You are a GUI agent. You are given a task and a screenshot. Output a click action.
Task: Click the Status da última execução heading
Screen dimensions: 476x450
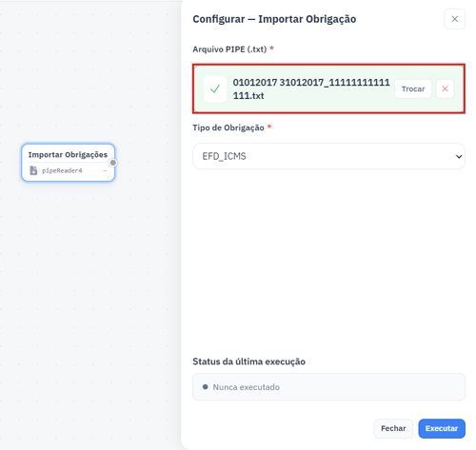point(248,362)
